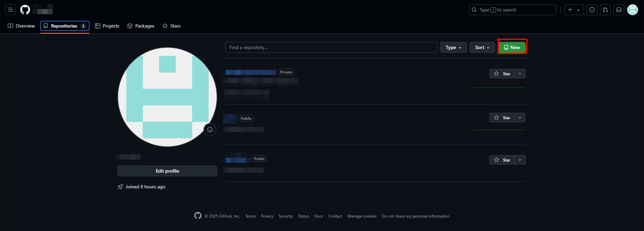
Task: Open the issues icon in header
Action: tap(592, 10)
